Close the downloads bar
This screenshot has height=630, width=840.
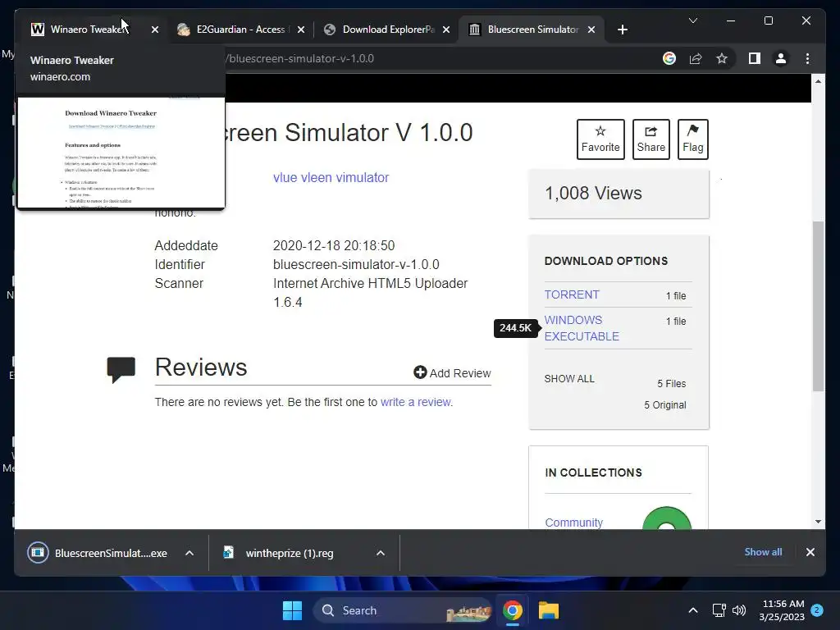(x=810, y=552)
